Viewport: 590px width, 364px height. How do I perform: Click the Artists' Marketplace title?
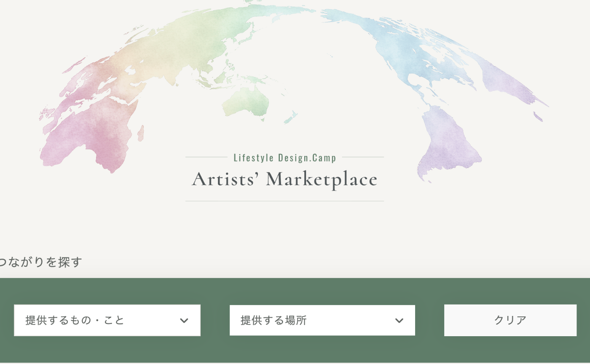coord(285,179)
